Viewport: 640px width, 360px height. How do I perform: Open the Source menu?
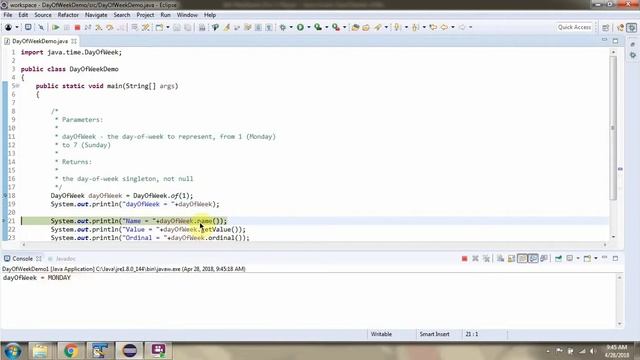point(43,15)
